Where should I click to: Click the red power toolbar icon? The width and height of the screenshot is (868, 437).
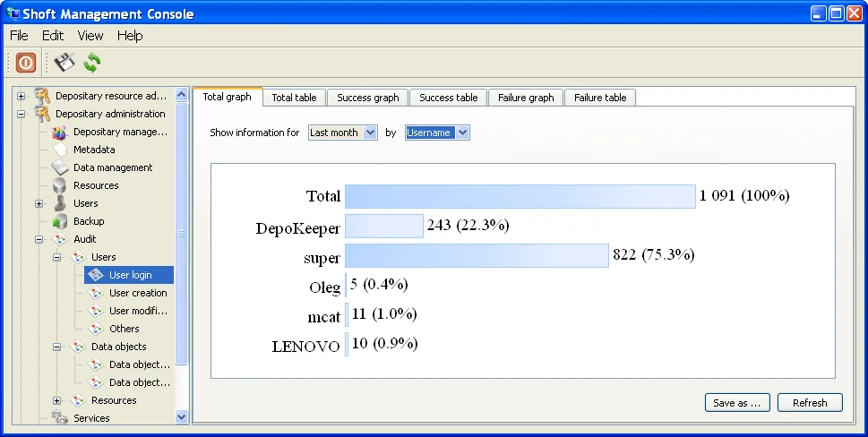coord(25,63)
